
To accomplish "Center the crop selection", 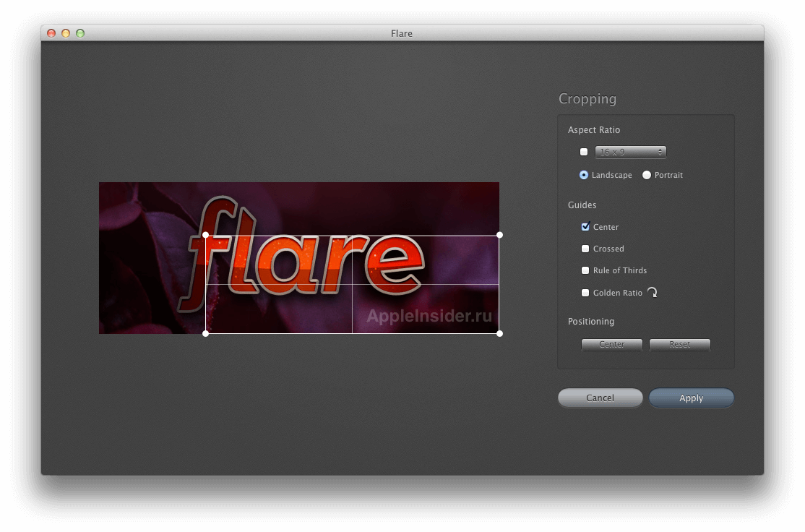I will tap(611, 345).
